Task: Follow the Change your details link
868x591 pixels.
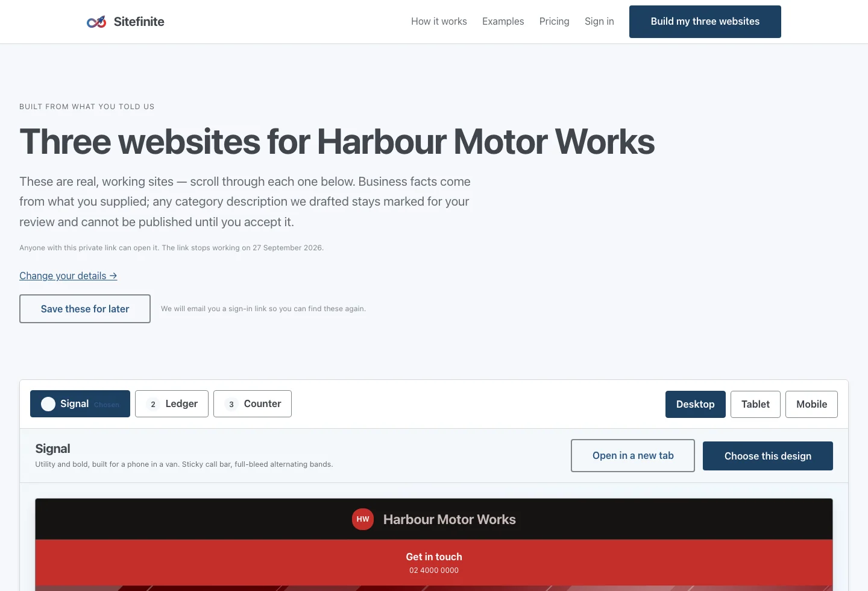Action: 68,276
